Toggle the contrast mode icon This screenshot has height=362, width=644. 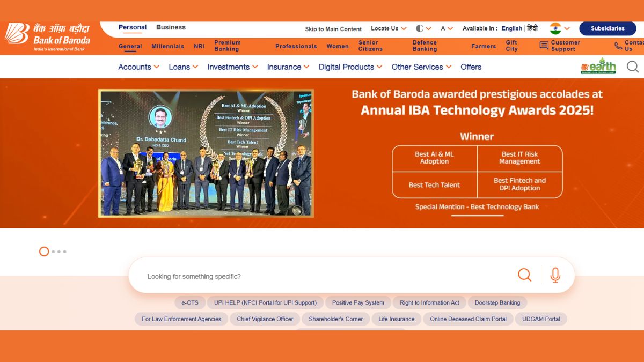420,28
